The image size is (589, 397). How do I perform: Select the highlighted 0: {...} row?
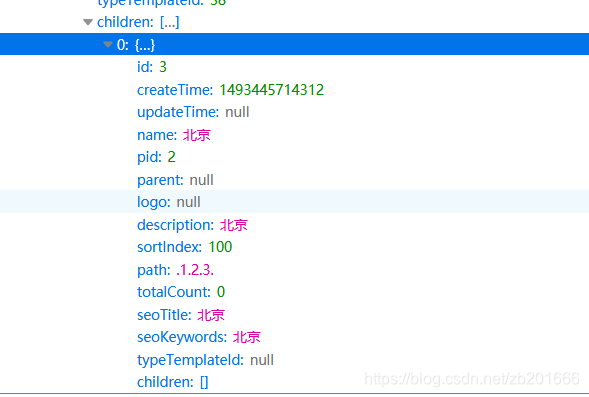click(x=294, y=44)
